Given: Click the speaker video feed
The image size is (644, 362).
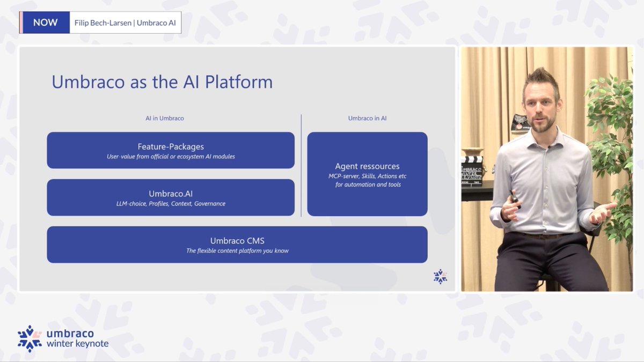Looking at the screenshot, I should point(547,169).
